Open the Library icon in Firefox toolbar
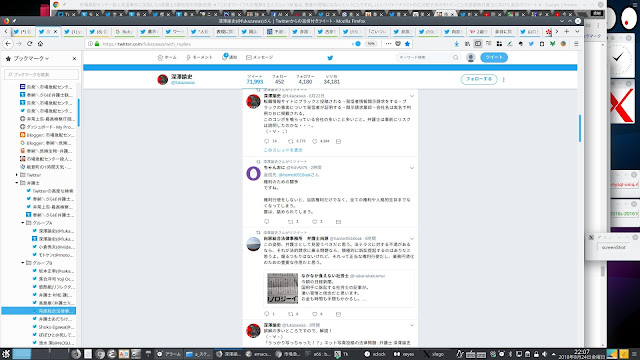 tap(467, 44)
